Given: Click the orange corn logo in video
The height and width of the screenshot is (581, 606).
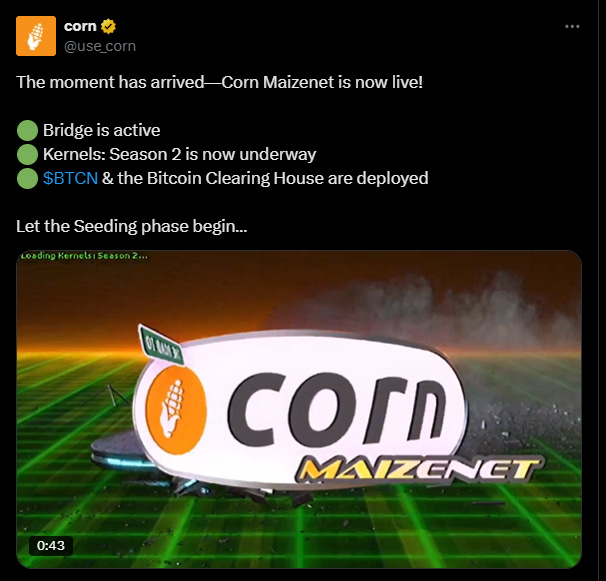Looking at the screenshot, I should point(176,409).
